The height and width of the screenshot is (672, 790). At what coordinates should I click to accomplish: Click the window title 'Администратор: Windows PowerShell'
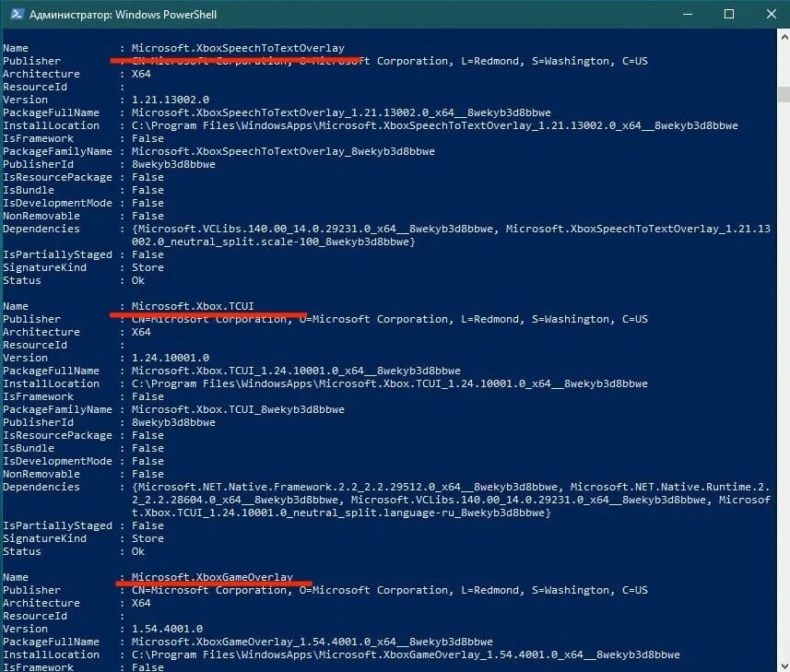(123, 15)
